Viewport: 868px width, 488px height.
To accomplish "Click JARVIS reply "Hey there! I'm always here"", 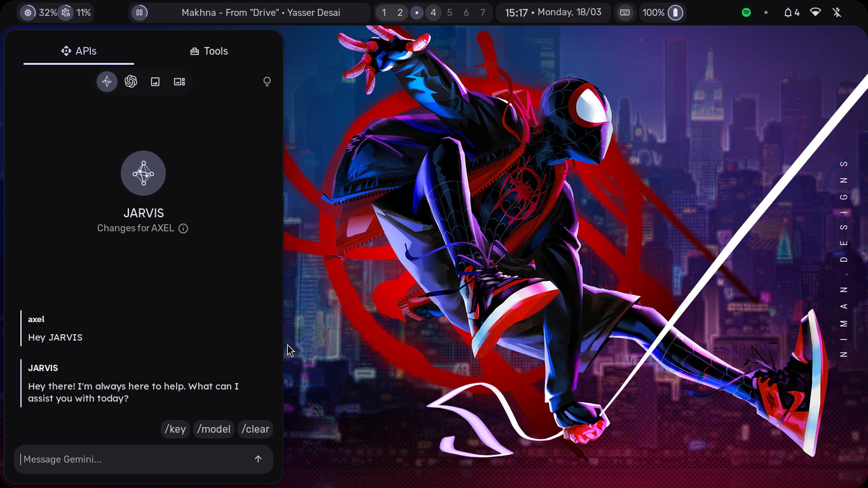I will point(133,392).
